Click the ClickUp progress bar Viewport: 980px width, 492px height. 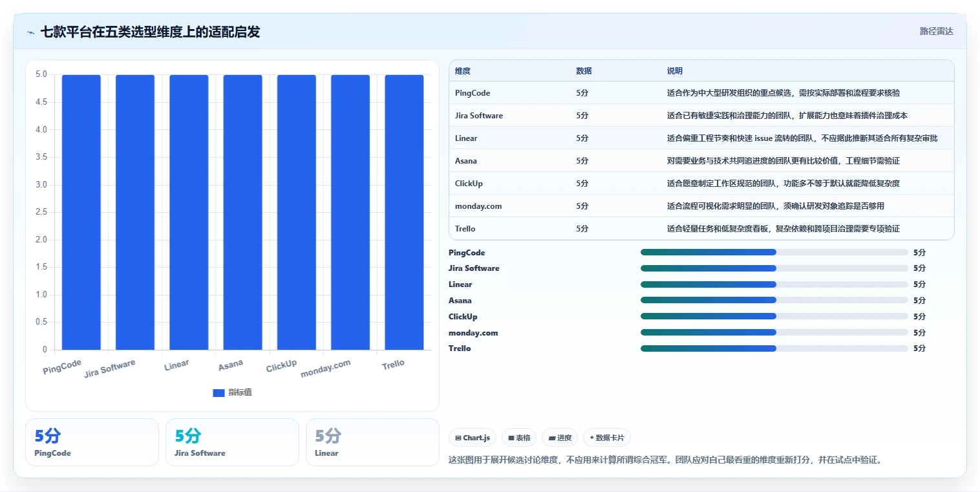(x=774, y=316)
